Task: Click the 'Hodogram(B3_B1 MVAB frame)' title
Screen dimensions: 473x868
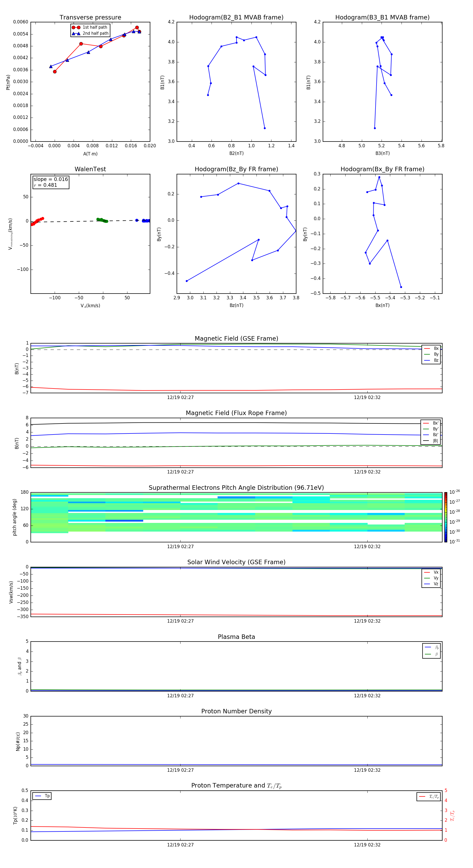Action: (x=382, y=18)
